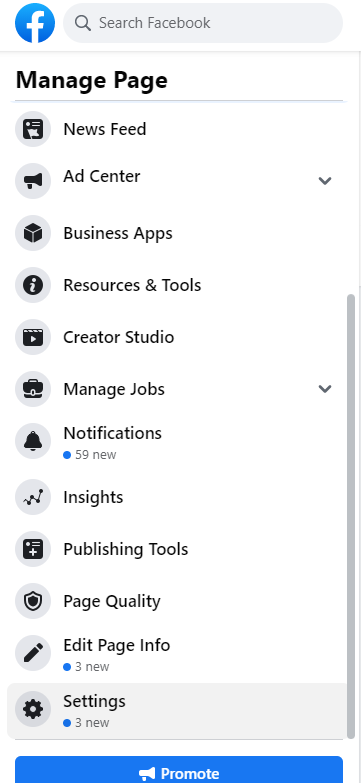
Task: Click the Creator Studio clapperboard icon
Action: (x=33, y=337)
